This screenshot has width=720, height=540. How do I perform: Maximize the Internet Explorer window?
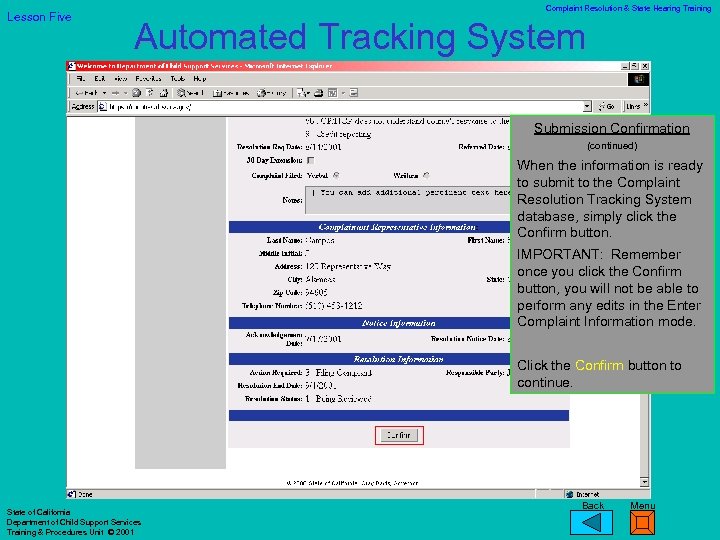[x=635, y=66]
